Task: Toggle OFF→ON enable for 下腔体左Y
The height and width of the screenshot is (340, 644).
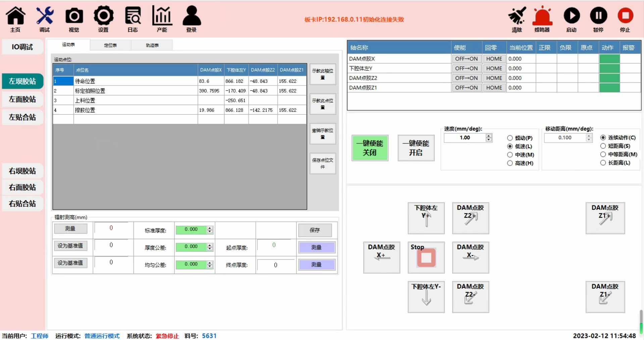Action: pyautogui.click(x=466, y=68)
